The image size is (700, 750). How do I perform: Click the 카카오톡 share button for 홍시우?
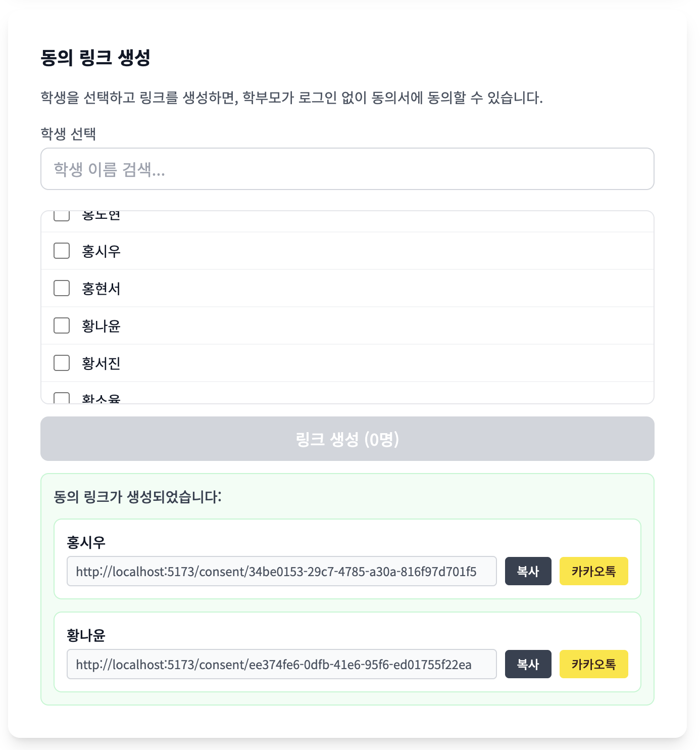click(593, 571)
